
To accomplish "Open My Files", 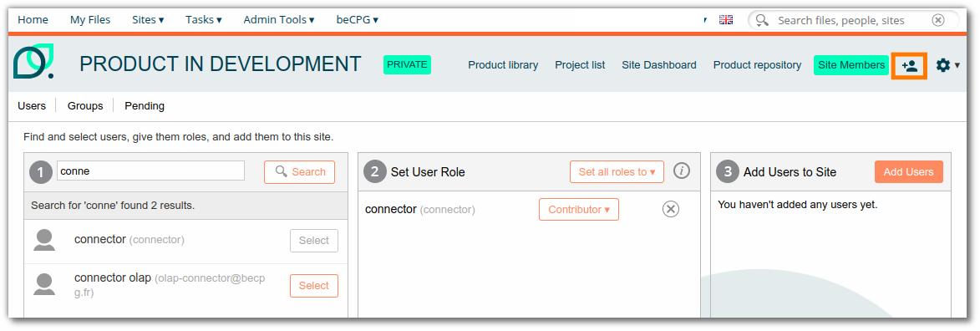I will pos(90,20).
